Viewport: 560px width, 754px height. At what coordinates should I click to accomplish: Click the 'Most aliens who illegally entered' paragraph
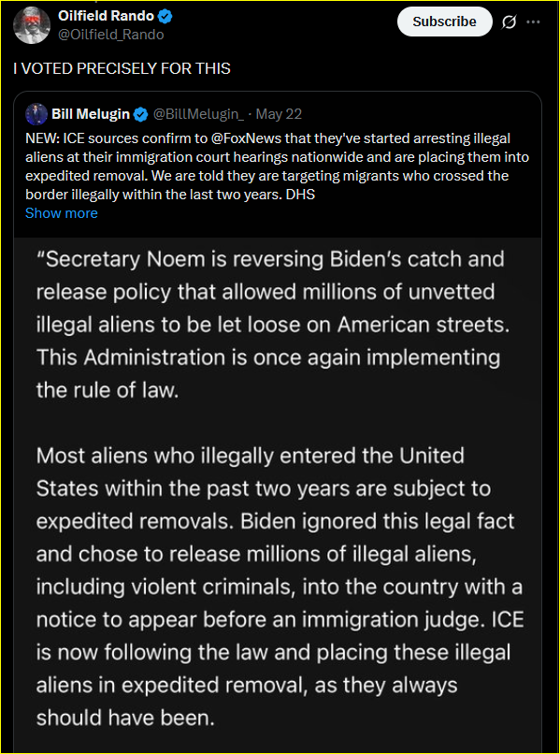tap(280, 587)
